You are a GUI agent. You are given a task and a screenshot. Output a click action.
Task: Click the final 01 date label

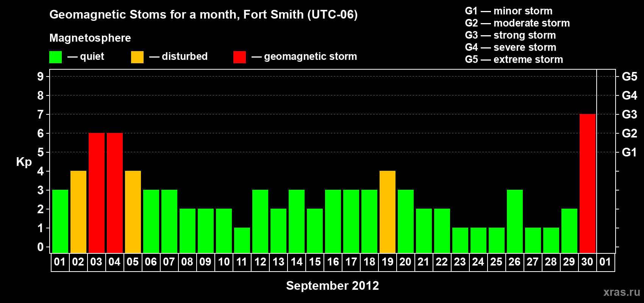(x=605, y=262)
